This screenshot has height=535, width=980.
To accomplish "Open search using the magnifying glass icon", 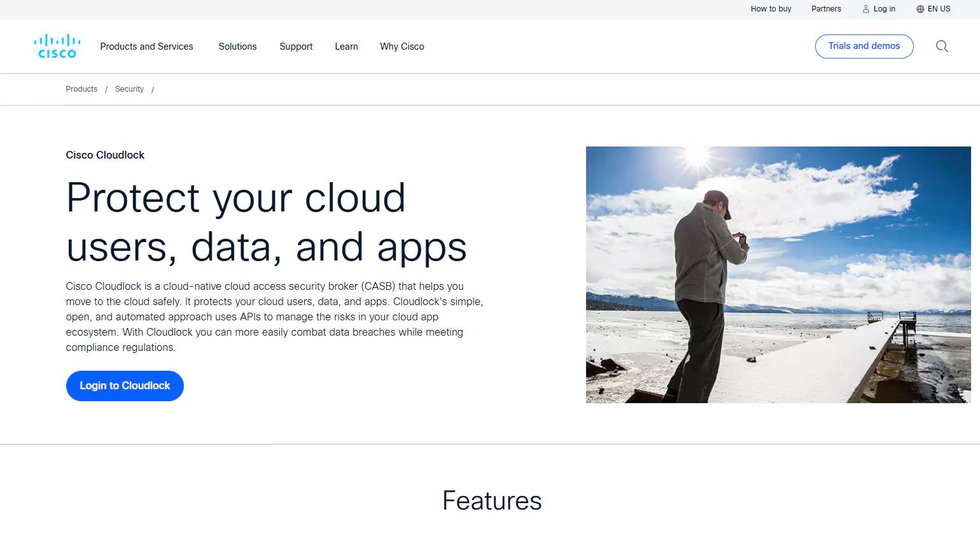I will [x=942, y=46].
